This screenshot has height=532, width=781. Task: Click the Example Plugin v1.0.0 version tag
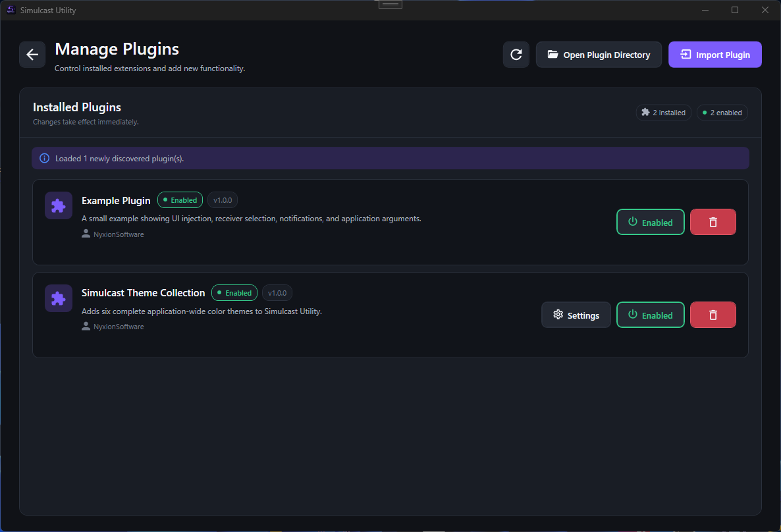coord(223,199)
